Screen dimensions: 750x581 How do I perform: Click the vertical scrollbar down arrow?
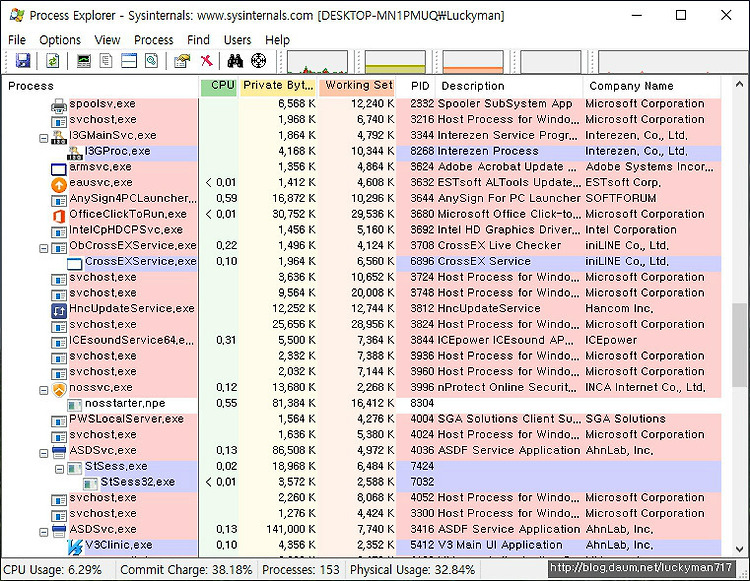739,549
